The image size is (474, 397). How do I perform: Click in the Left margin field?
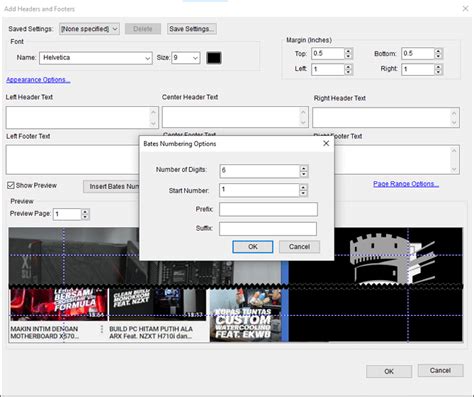(327, 69)
